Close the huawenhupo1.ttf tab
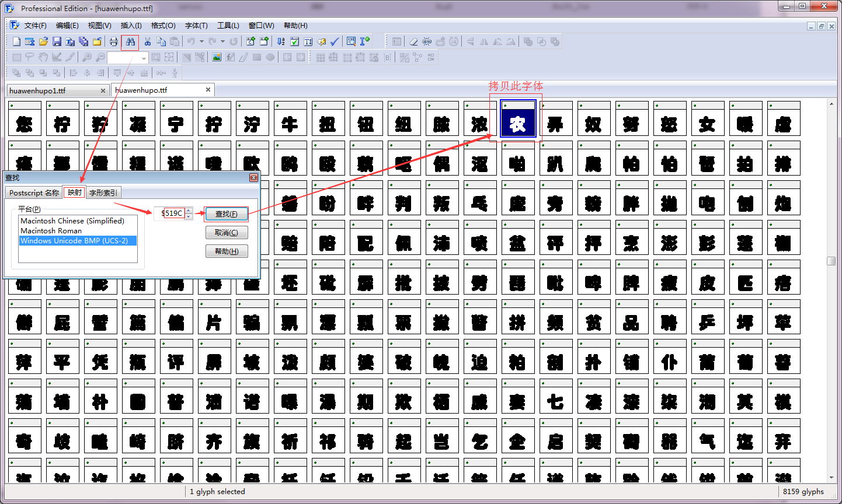The image size is (842, 504). (103, 90)
